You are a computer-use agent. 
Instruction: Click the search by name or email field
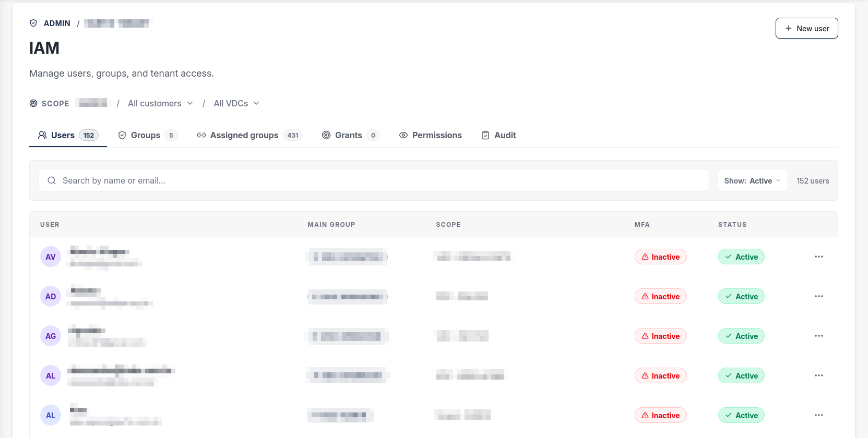click(x=373, y=180)
